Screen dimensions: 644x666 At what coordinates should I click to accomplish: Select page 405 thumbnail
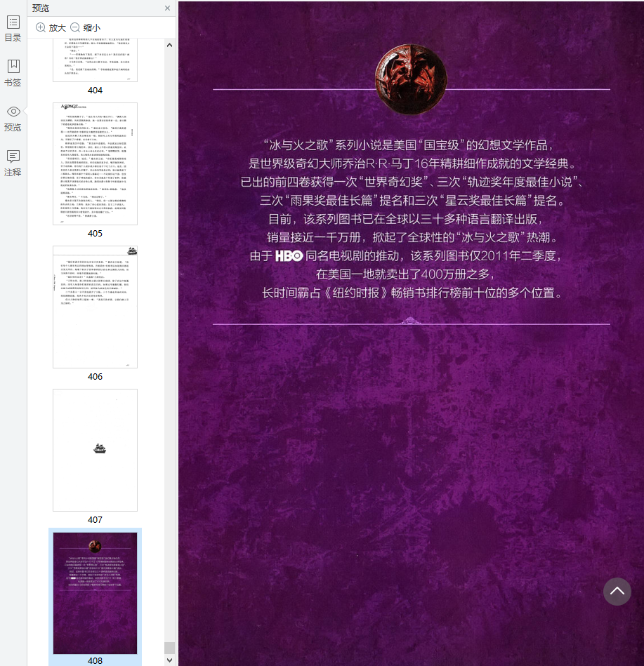click(96, 164)
